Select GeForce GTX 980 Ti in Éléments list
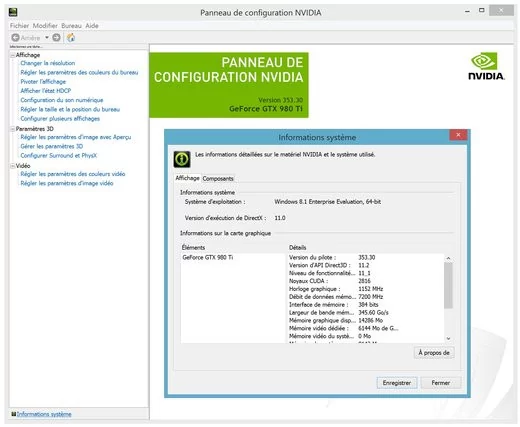This screenshot has width=520, height=427. pos(208,257)
